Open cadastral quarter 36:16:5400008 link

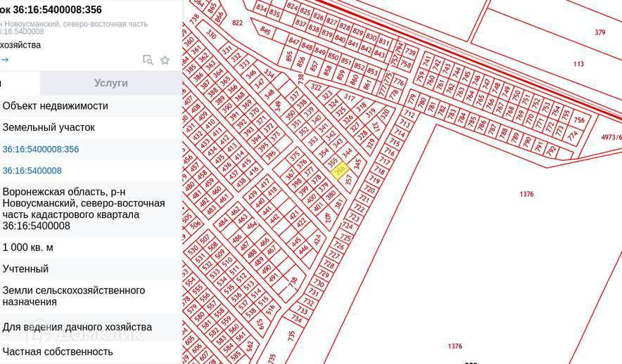point(32,171)
